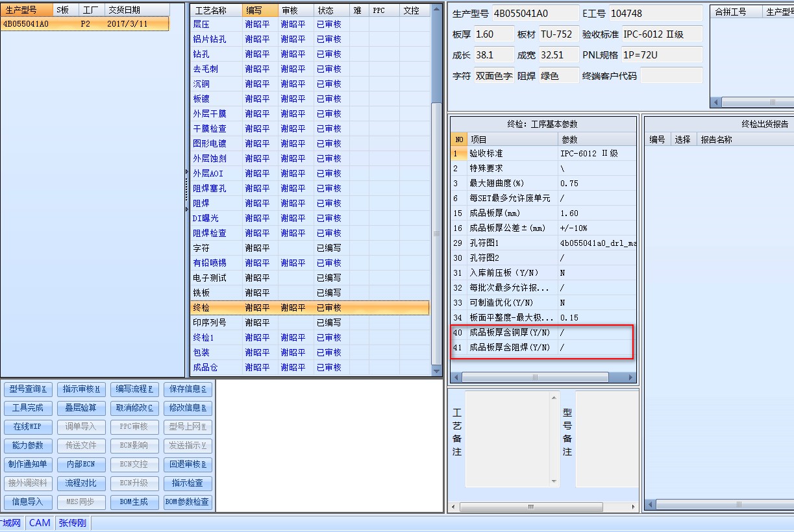Click the 型号查询X button

pos(29,389)
